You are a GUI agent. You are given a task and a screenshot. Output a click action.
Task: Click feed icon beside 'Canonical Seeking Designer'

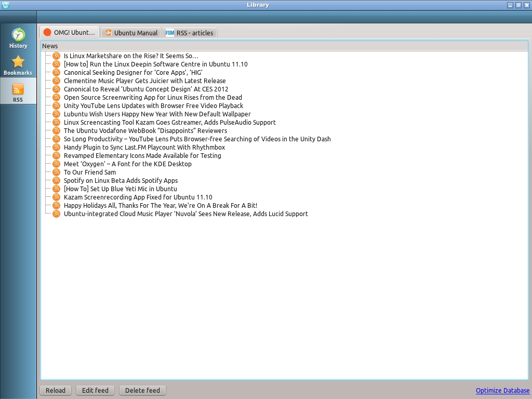pyautogui.click(x=56, y=73)
